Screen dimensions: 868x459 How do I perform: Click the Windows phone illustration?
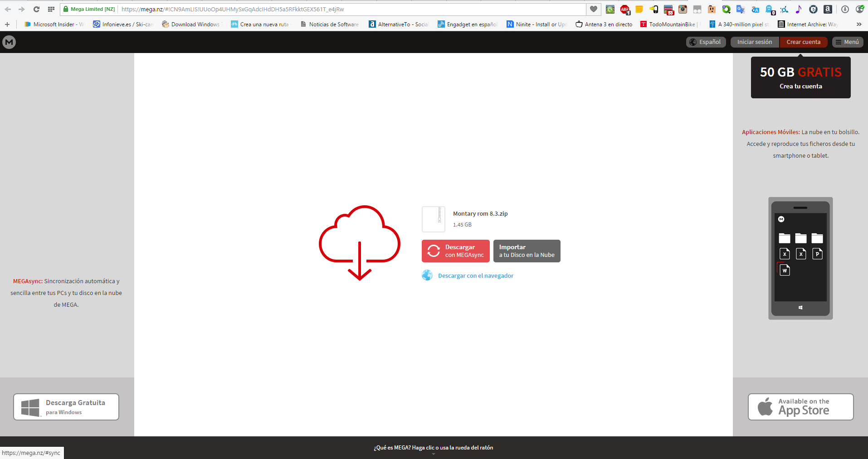coord(800,258)
